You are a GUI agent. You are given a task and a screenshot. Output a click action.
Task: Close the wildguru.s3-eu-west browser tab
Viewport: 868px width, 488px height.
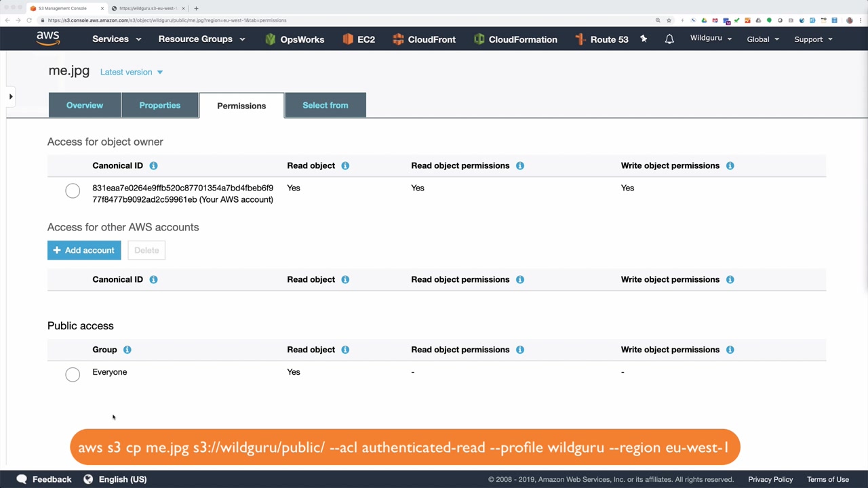183,8
